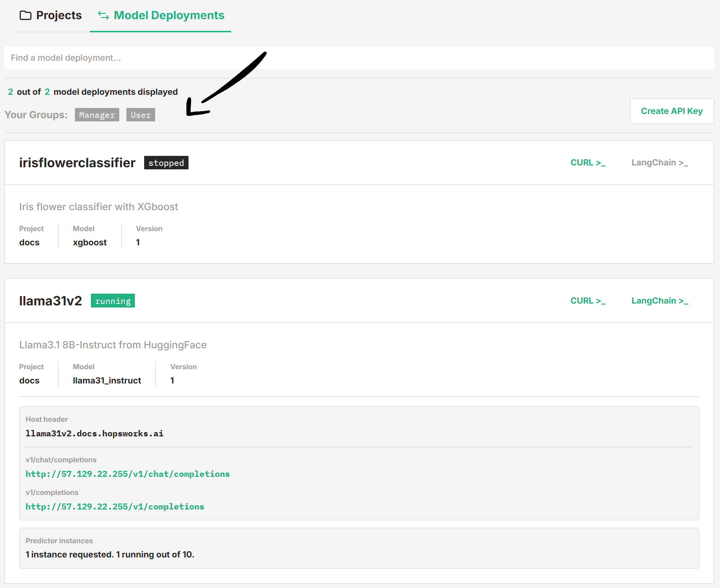Viewport: 720px width, 588px height.
Task: Focus the Find a model deployment search field
Action: pos(359,58)
